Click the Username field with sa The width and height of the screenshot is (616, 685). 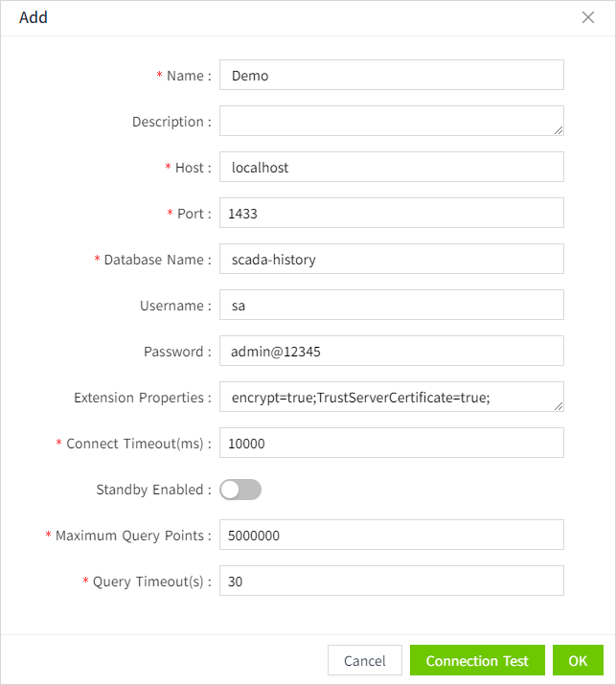point(391,306)
